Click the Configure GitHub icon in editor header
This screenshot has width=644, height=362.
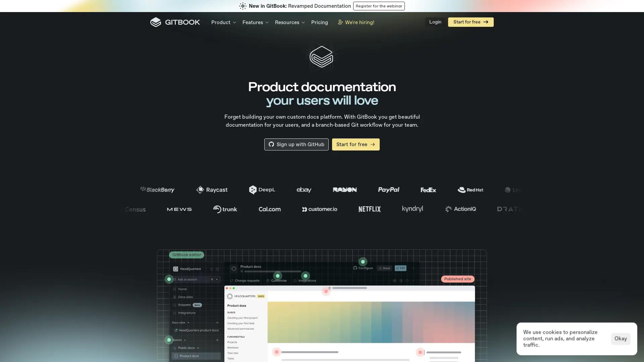point(355,268)
